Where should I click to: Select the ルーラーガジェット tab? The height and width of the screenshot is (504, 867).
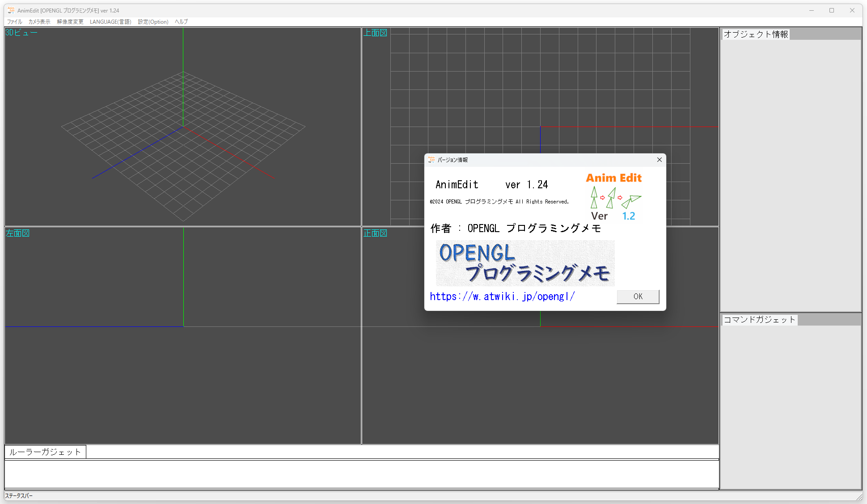tap(45, 452)
